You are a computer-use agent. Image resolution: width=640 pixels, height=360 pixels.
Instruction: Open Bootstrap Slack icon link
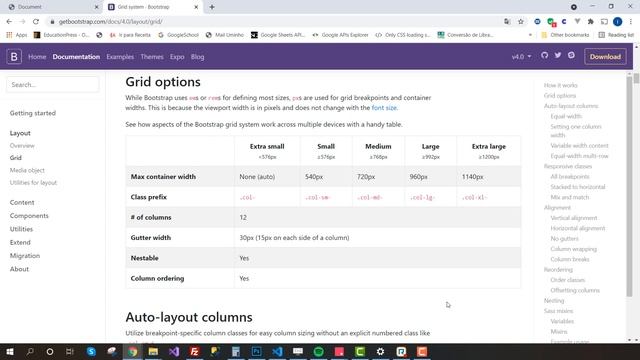(x=571, y=55)
